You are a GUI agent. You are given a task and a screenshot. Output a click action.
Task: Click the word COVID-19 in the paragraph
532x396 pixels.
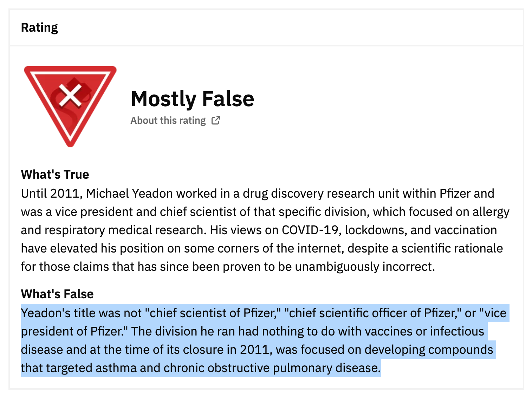point(311,230)
